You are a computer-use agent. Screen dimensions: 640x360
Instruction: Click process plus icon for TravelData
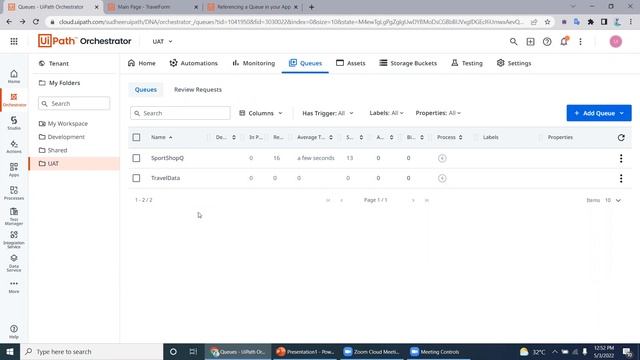click(x=442, y=178)
